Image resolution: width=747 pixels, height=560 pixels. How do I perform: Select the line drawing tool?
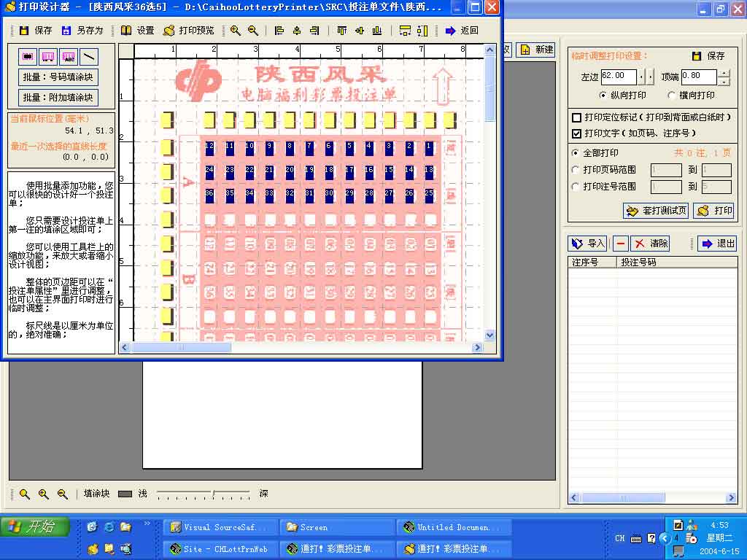coord(88,56)
